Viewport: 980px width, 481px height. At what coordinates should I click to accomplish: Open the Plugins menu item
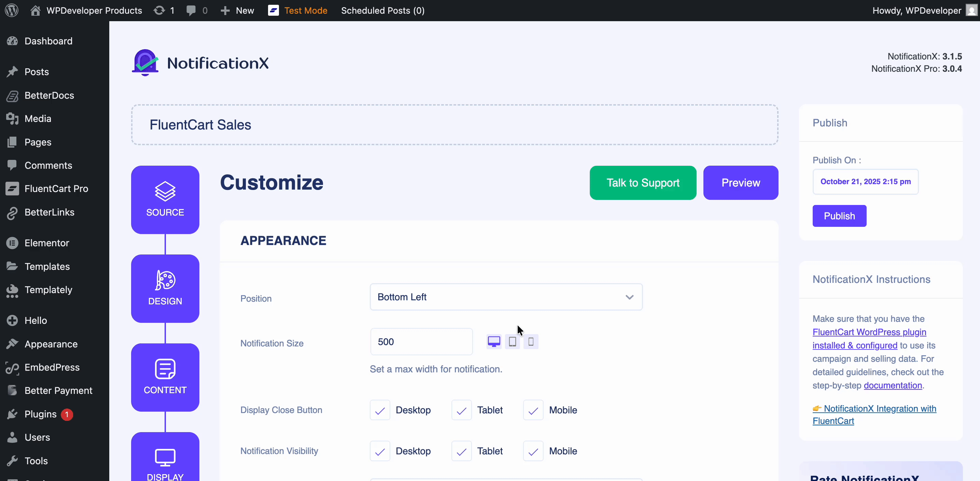[x=40, y=414]
